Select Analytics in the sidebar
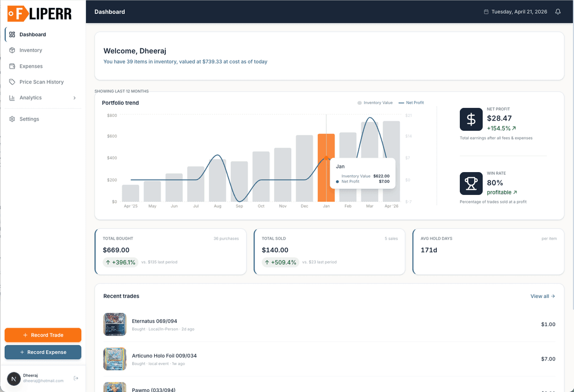The height and width of the screenshot is (392, 574). pyautogui.click(x=43, y=98)
